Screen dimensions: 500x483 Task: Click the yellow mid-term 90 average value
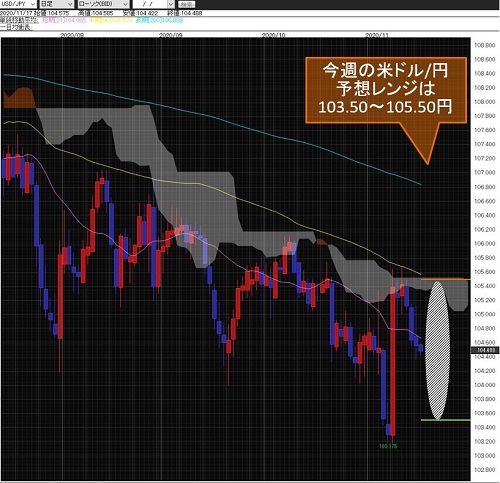111,20
